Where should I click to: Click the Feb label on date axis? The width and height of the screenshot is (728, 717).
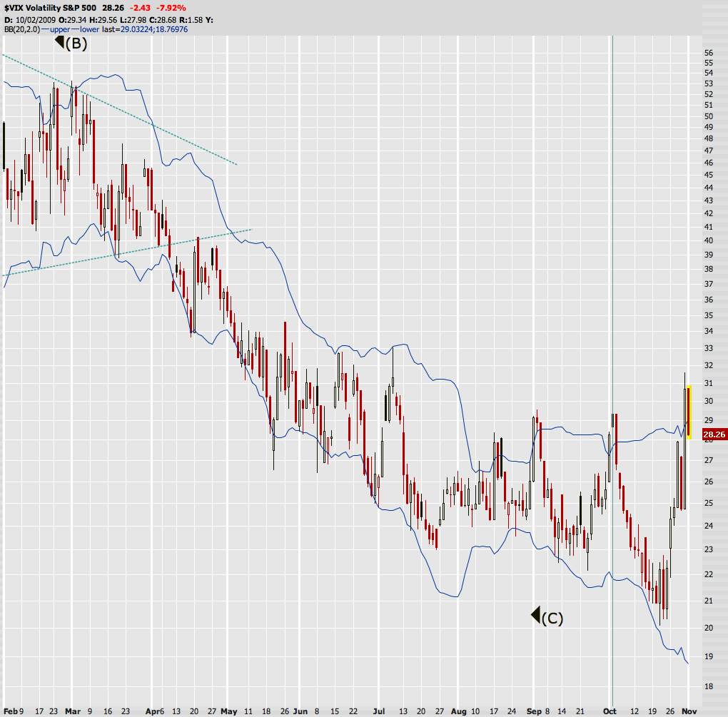tap(10, 711)
